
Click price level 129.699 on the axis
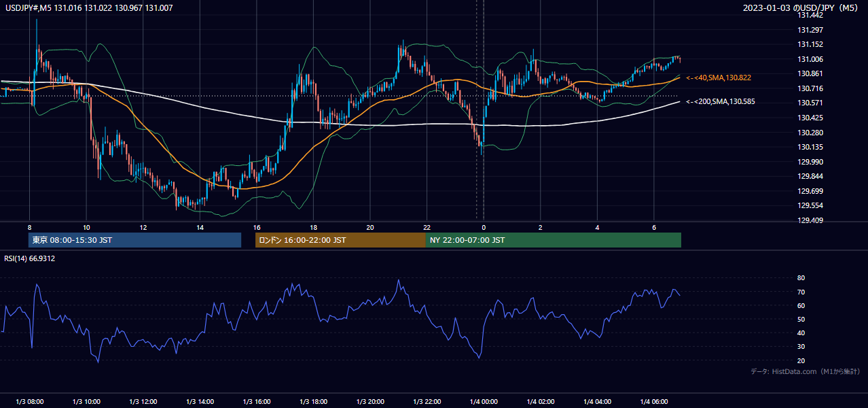pos(811,191)
